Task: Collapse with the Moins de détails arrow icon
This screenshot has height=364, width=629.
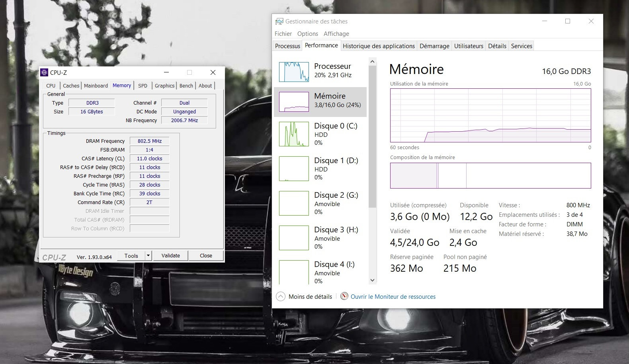Action: tap(281, 296)
